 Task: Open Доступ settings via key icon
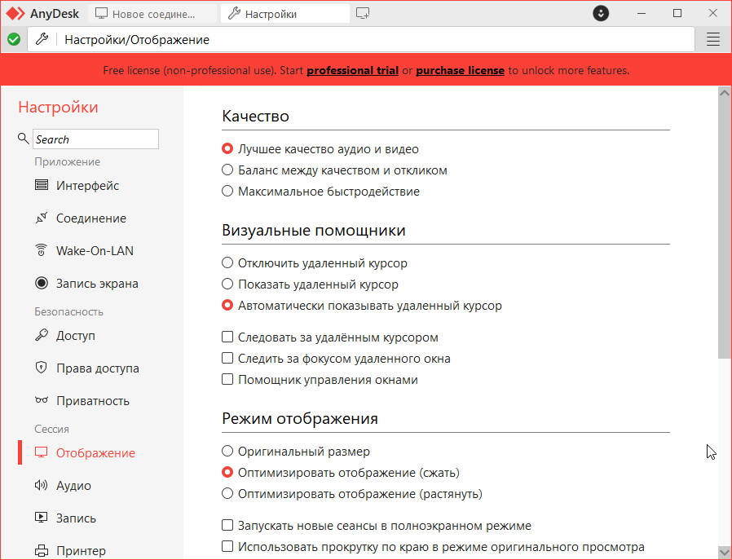click(42, 336)
